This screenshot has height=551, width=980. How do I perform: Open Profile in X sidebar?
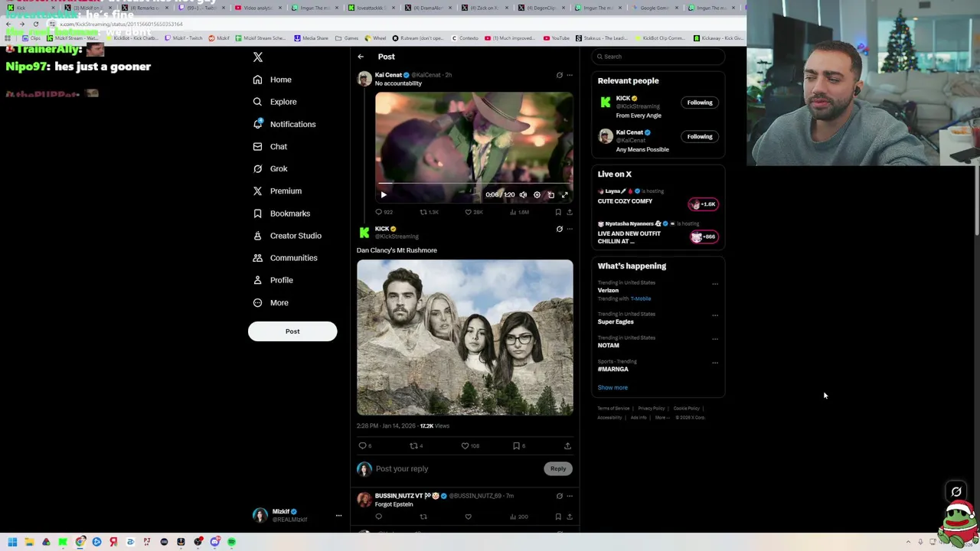(x=273, y=280)
